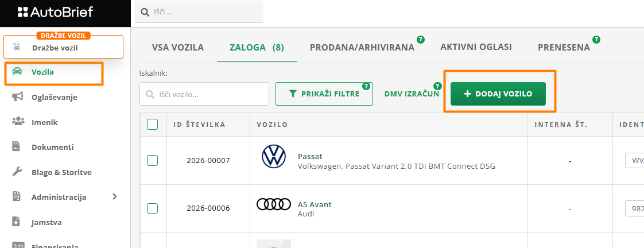Click the Dodaj vozilo button
This screenshot has height=248, width=644.
[498, 94]
